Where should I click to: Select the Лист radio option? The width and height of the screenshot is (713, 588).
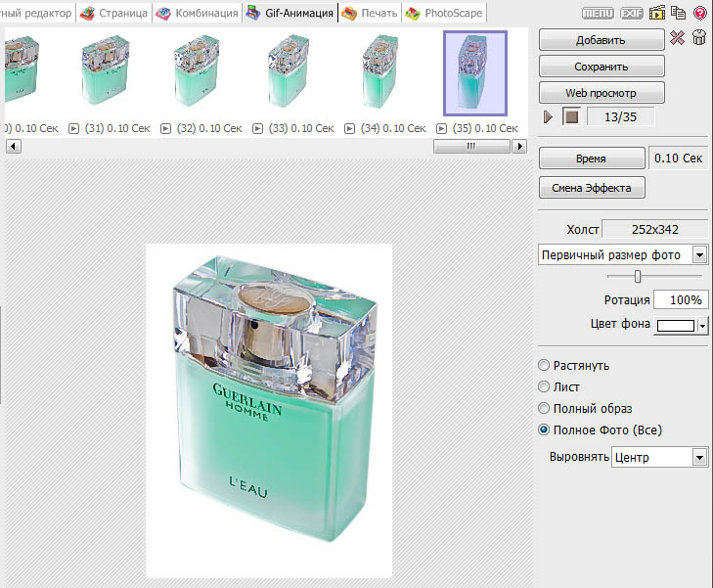click(x=544, y=386)
